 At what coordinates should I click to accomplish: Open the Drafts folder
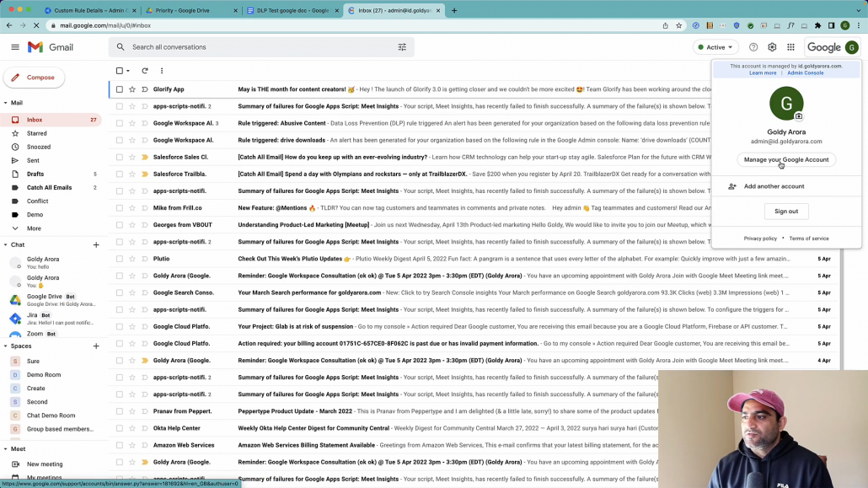click(35, 174)
